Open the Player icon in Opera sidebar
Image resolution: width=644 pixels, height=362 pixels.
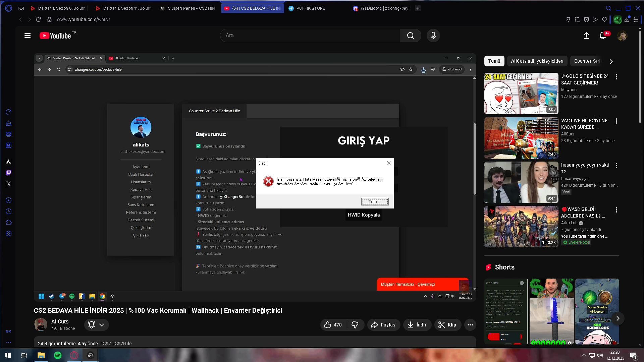[9, 200]
